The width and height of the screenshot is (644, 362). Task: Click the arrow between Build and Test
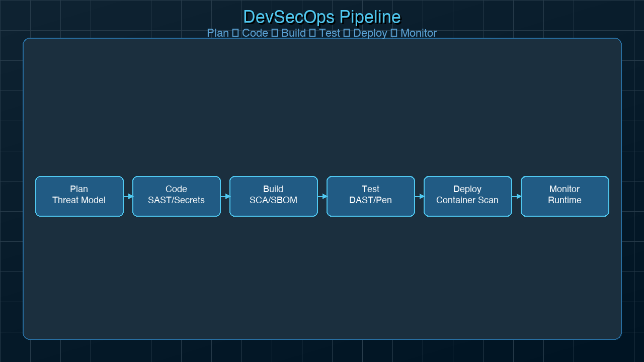click(x=321, y=196)
